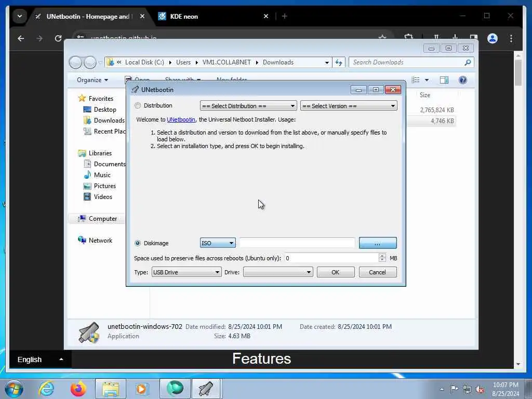Click VM1.COLLABNET in address path
Viewport: 532px width, 399px height.
(x=227, y=62)
